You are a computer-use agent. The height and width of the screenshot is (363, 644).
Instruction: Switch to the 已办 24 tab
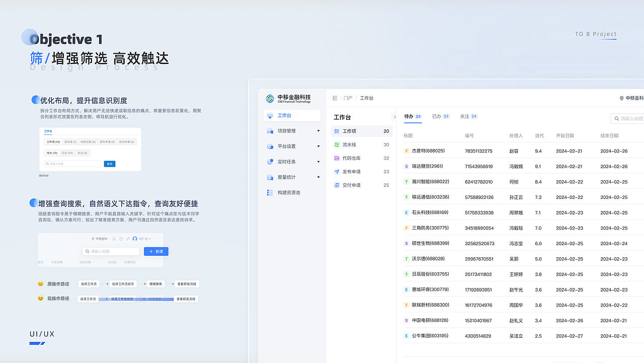pyautogui.click(x=441, y=116)
